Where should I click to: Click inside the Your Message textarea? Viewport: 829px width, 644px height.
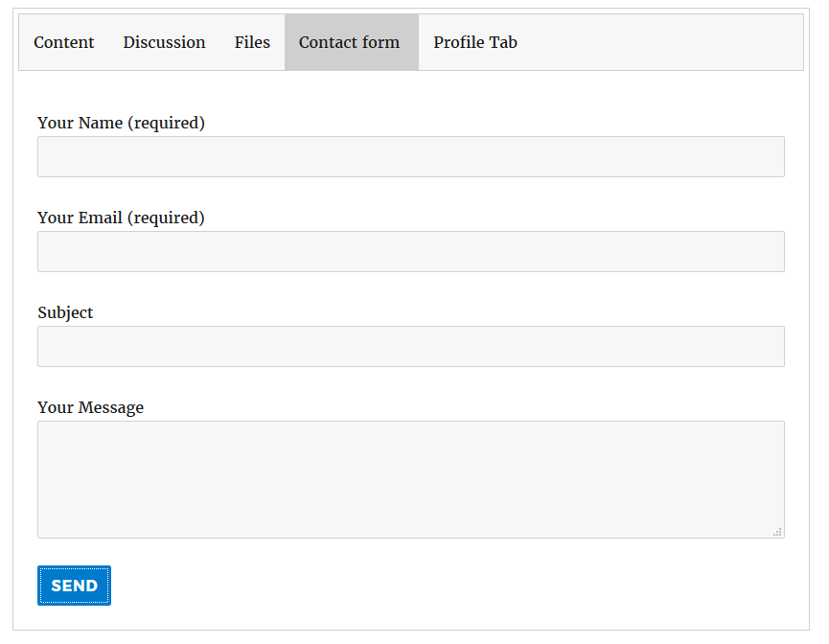411,479
